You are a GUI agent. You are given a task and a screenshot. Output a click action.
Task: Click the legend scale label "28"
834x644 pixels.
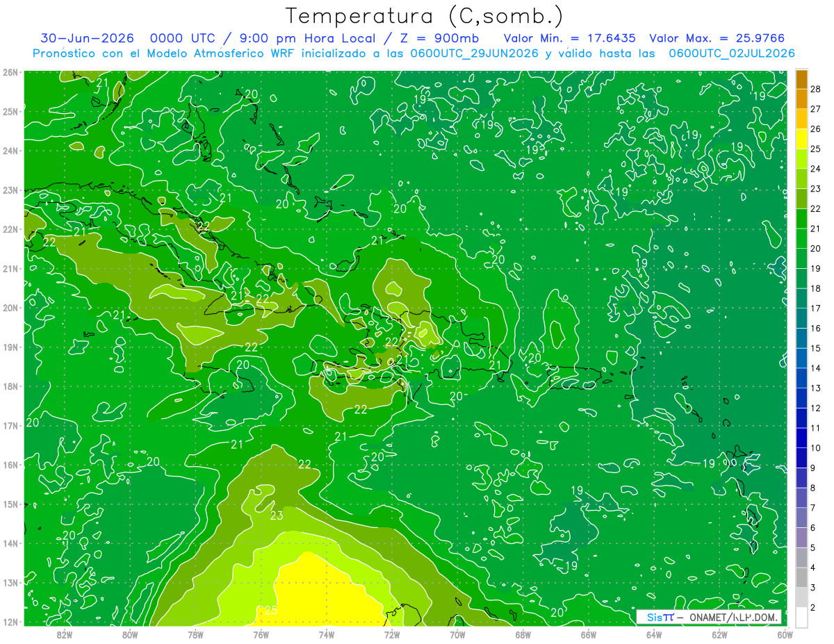tap(816, 89)
